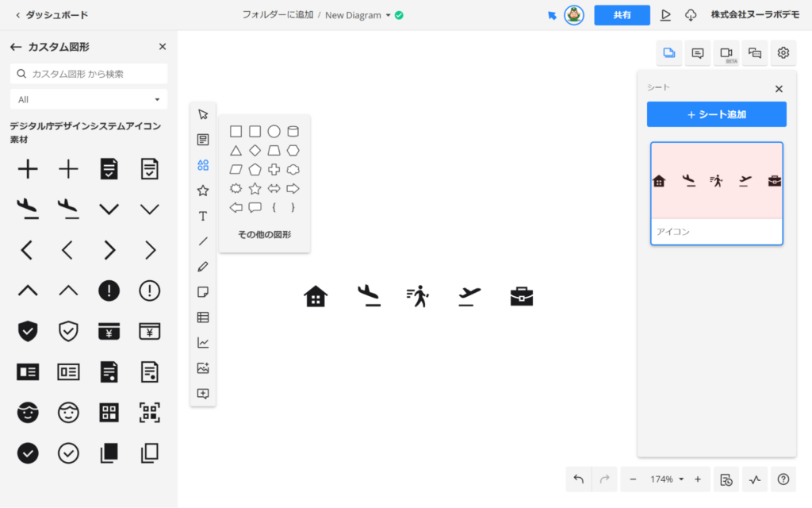Select the text tool in vertical toolbar

click(x=203, y=216)
